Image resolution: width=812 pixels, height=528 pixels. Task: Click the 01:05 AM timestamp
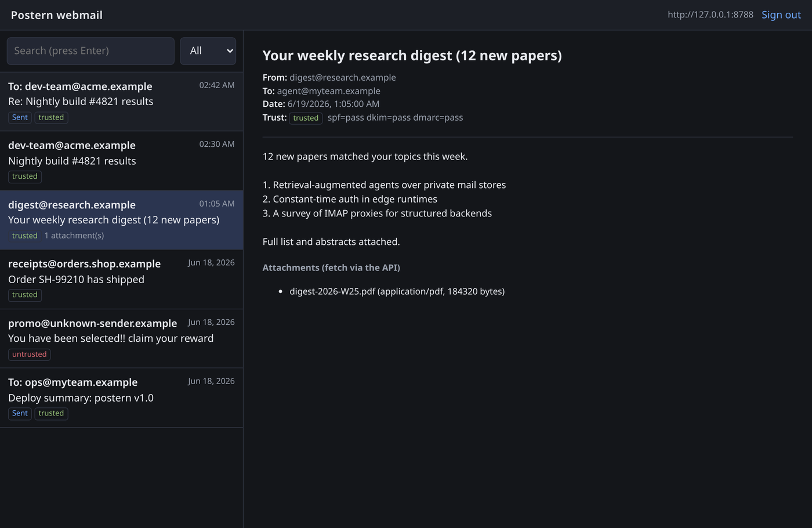[x=217, y=204]
